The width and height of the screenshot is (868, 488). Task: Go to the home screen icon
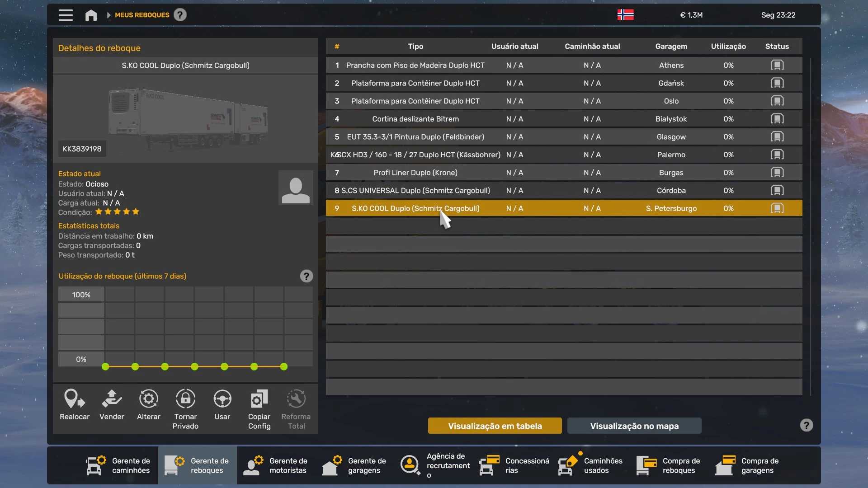click(91, 15)
